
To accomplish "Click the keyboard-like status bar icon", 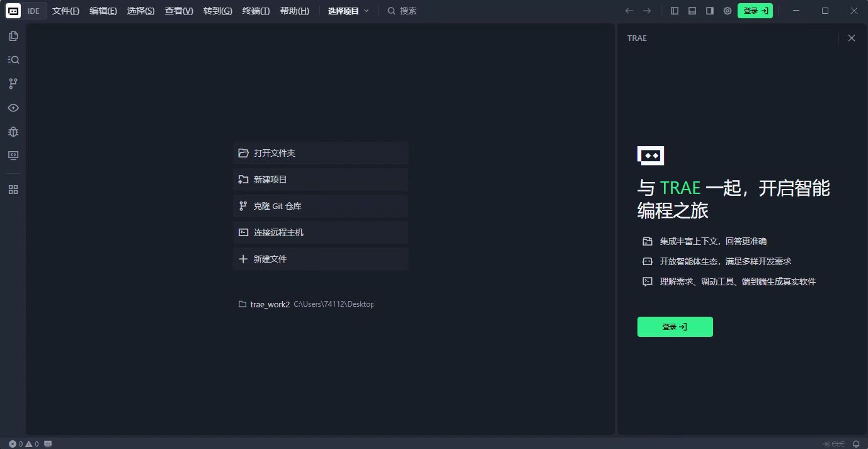I will pos(48,444).
